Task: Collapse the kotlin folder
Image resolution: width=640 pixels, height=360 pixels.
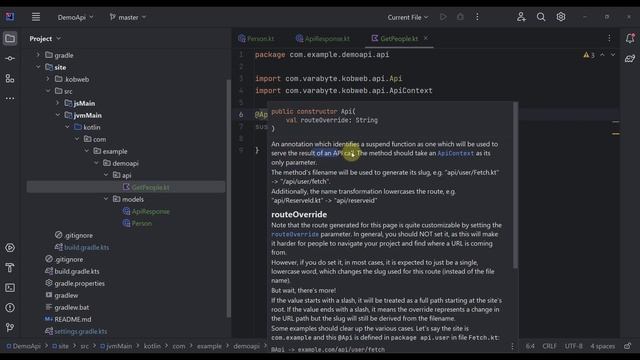Action: coord(67,127)
